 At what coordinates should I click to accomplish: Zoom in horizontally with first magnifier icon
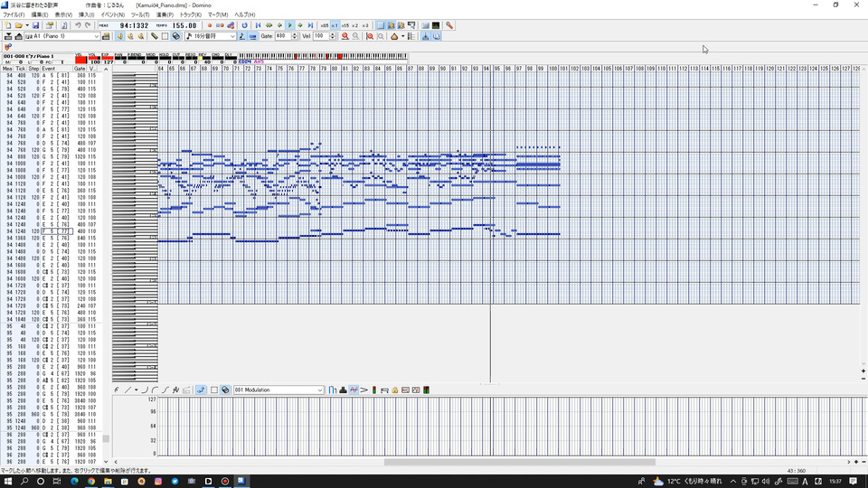pyautogui.click(x=344, y=36)
